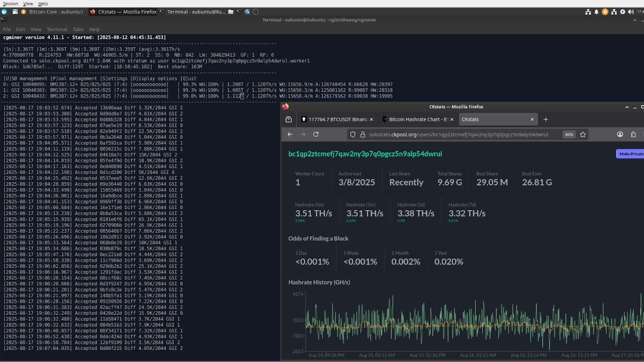Click the Make Private button
Image resolution: width=644 pixels, height=362 pixels.
pyautogui.click(x=630, y=154)
